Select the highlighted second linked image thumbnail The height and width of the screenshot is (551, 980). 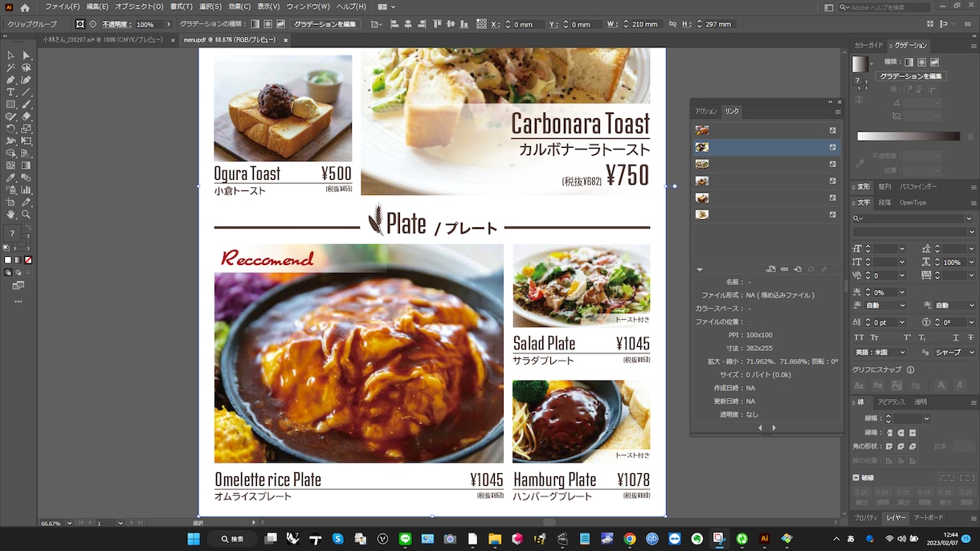[702, 147]
